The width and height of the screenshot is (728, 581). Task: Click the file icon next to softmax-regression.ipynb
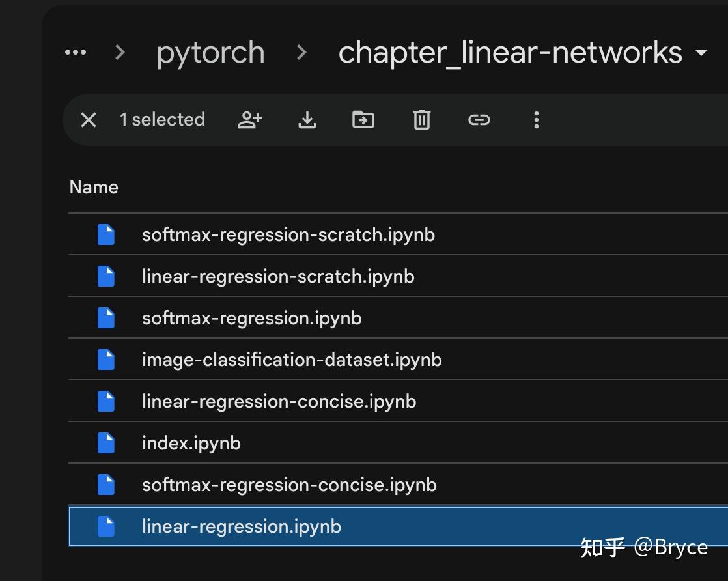point(106,318)
